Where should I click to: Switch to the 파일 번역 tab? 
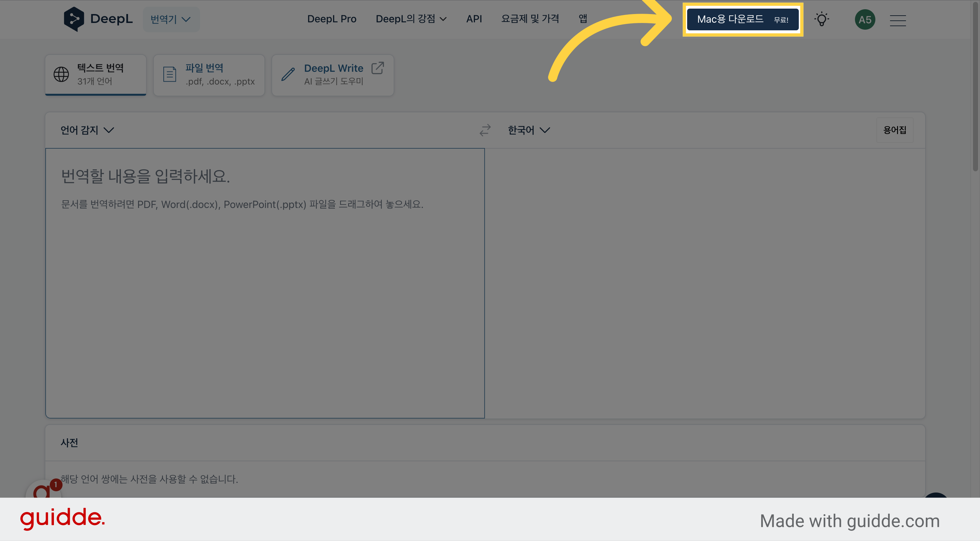[209, 75]
